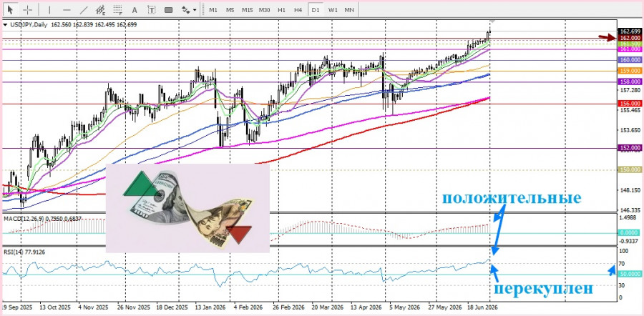This screenshot has width=644, height=316.
Task: Click the 13 Apr 2026 date label
Action: [366, 307]
